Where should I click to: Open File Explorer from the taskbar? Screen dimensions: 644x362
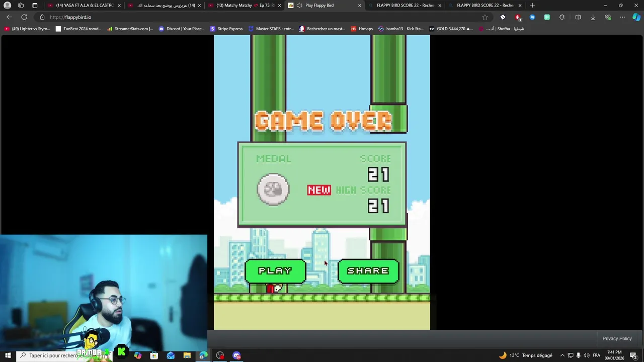(187, 355)
